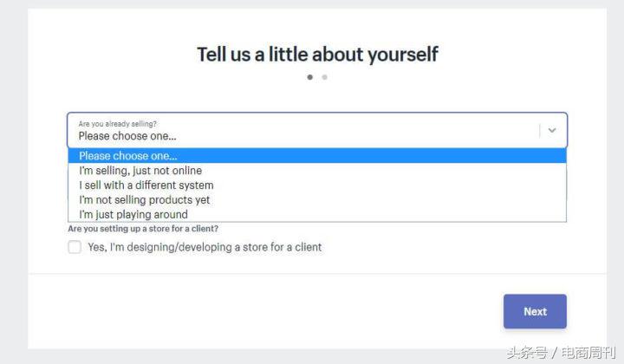Click the vertical separator beside the dropdown chevron
Image resolution: width=624 pixels, height=364 pixels.
(540, 130)
